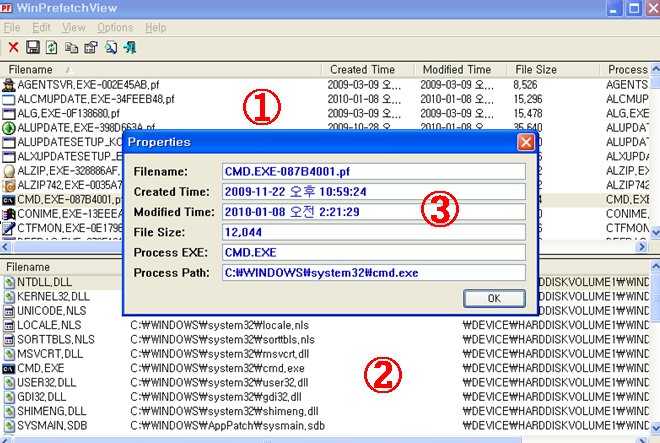Click the Exit door toolbar icon

(130, 48)
